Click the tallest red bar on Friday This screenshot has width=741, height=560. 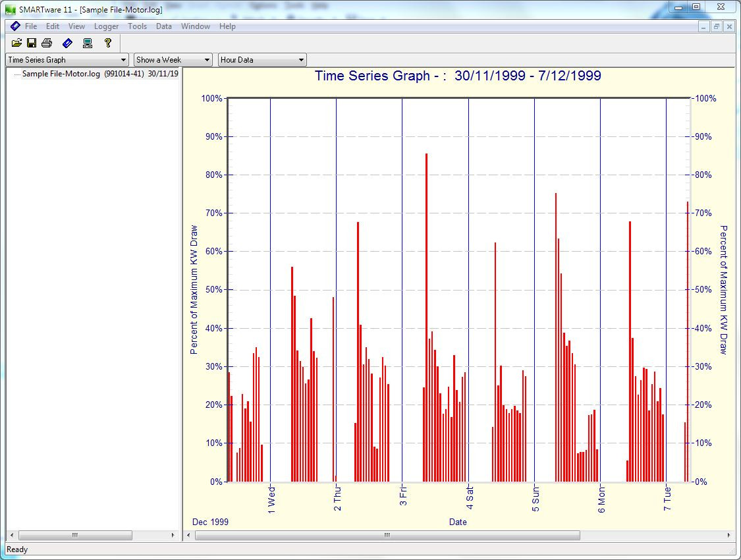click(x=426, y=318)
